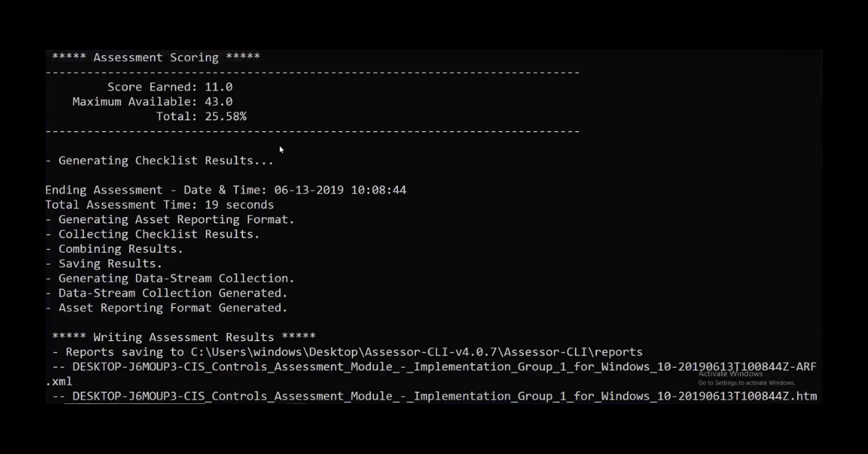Click the Total Assessment Time line
This screenshot has width=868, height=454.
click(159, 205)
